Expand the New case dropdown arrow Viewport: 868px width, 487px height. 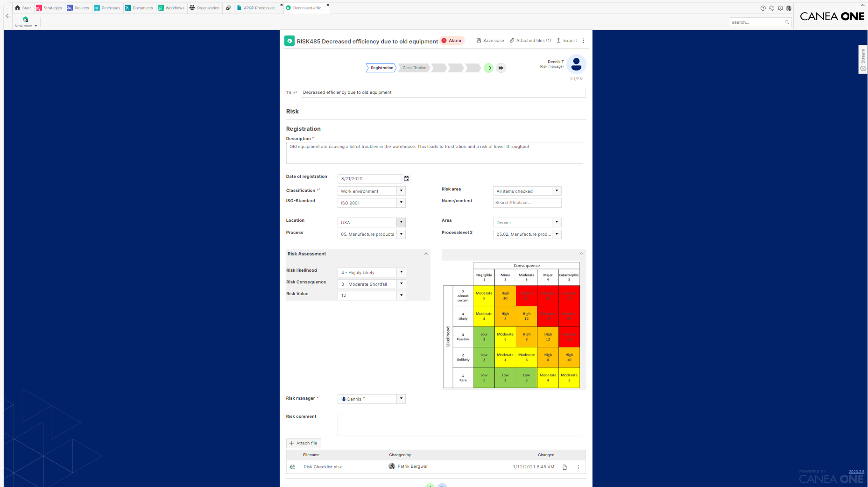click(35, 26)
